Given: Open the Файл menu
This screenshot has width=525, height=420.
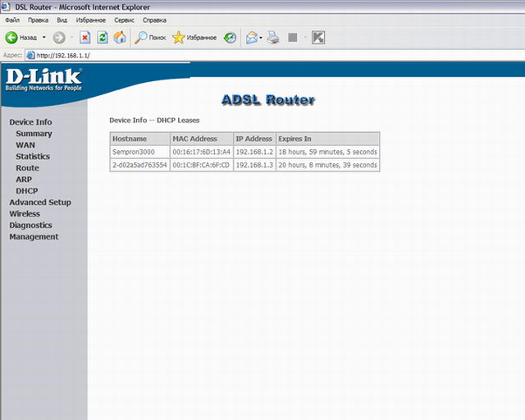Looking at the screenshot, I should tap(12, 19).
